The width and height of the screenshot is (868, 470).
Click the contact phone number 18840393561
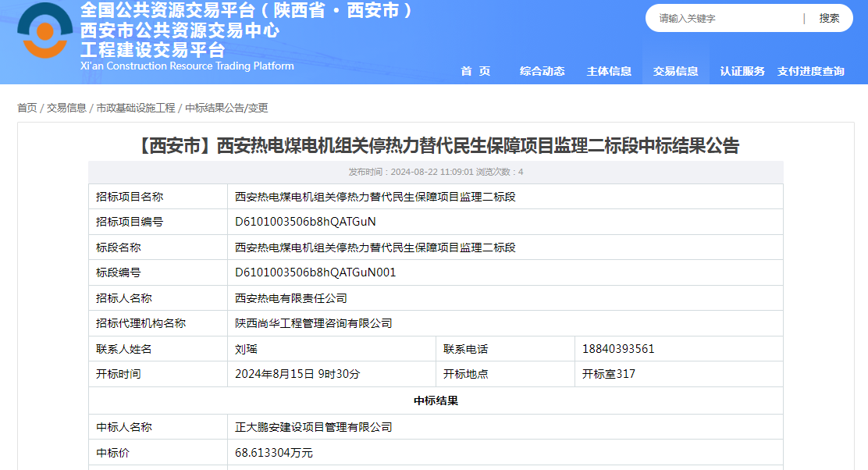tap(618, 349)
